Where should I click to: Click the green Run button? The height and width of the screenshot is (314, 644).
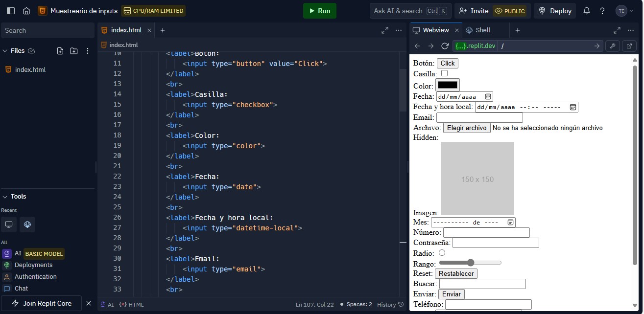[x=320, y=11]
